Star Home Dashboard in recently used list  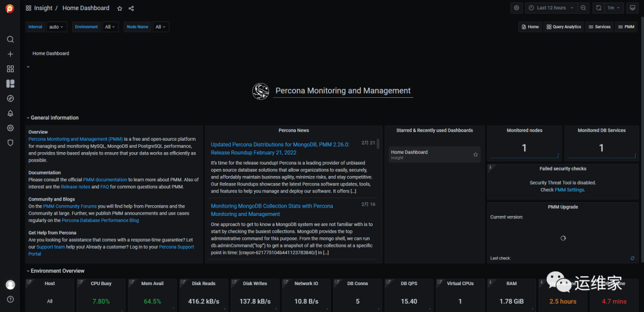(x=476, y=155)
